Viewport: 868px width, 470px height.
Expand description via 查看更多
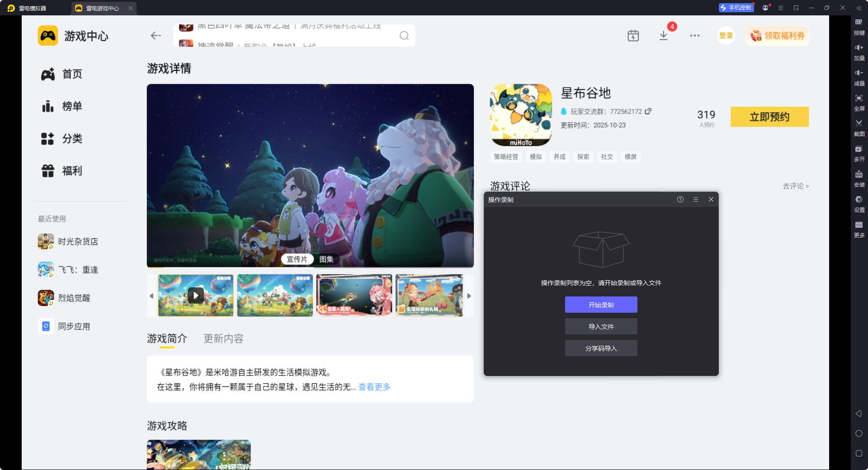click(x=374, y=387)
